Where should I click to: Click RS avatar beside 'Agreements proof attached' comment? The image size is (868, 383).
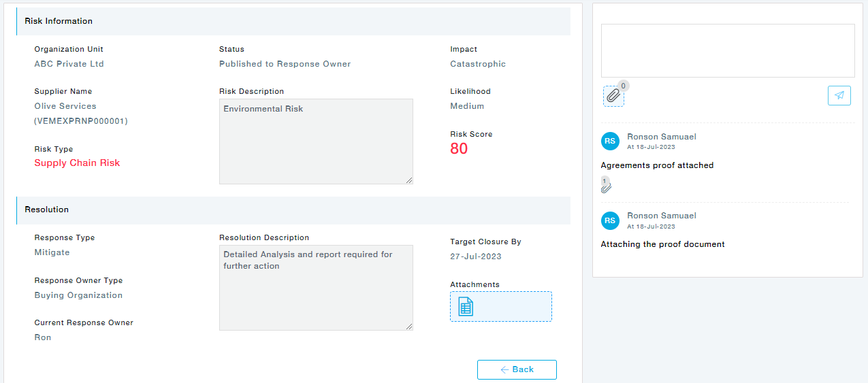pyautogui.click(x=610, y=141)
